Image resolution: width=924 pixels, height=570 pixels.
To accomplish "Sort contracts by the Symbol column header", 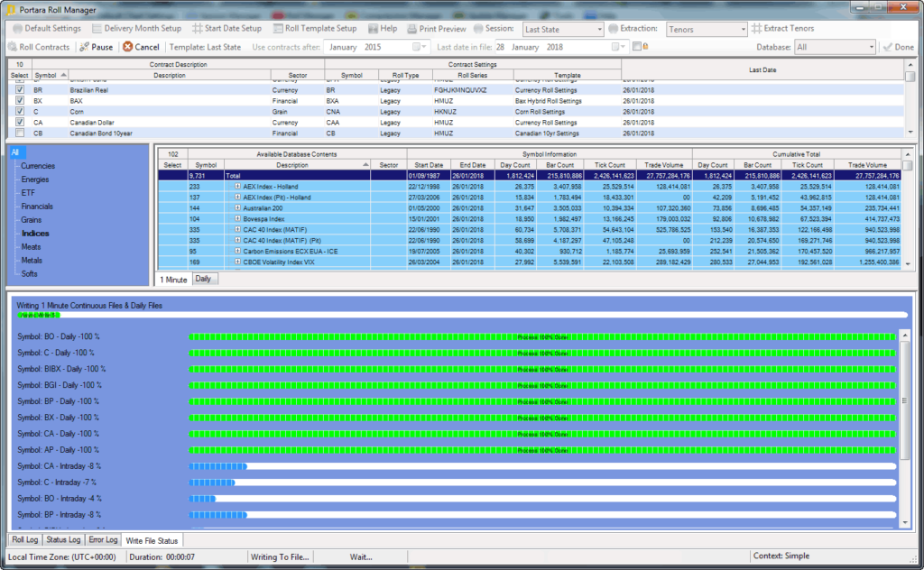I will tap(51, 76).
